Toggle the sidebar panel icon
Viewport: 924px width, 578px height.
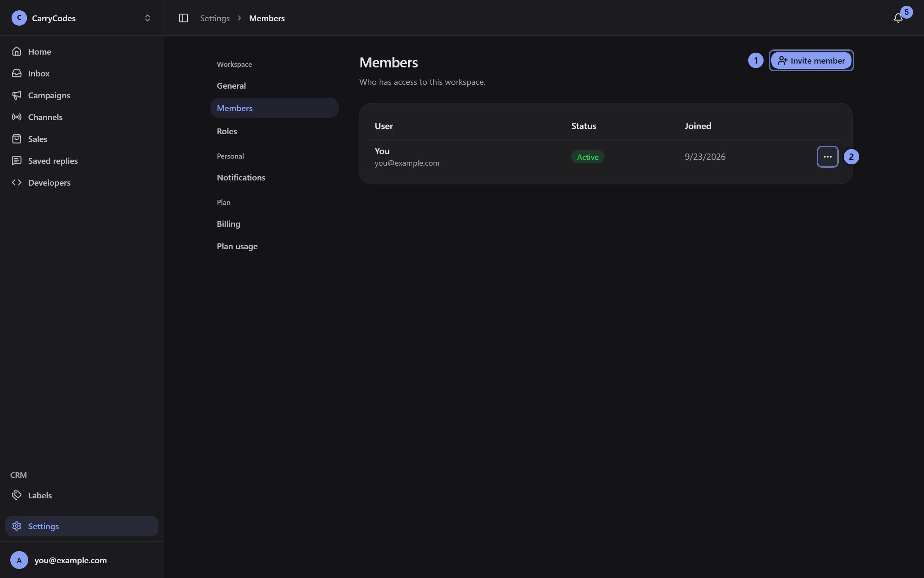(183, 18)
